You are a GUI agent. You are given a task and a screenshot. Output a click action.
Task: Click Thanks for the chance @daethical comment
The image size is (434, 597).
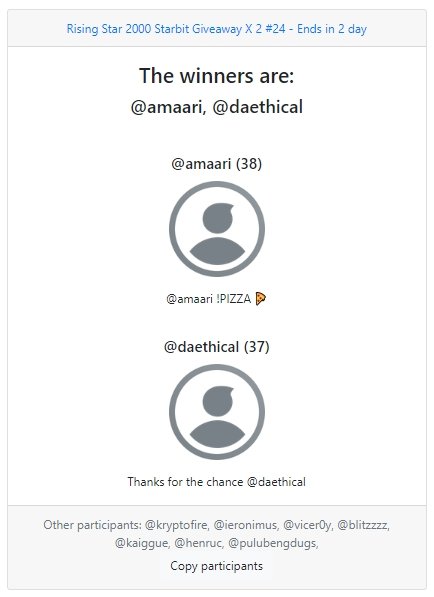tap(217, 482)
